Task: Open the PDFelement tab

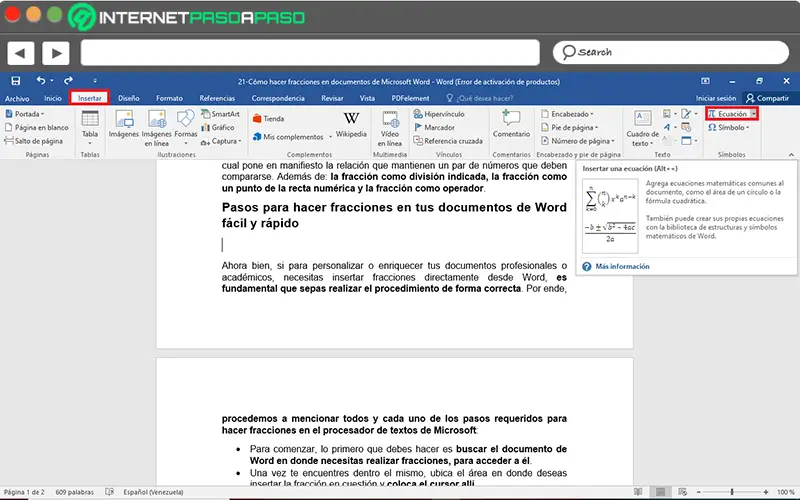Action: pos(410,98)
